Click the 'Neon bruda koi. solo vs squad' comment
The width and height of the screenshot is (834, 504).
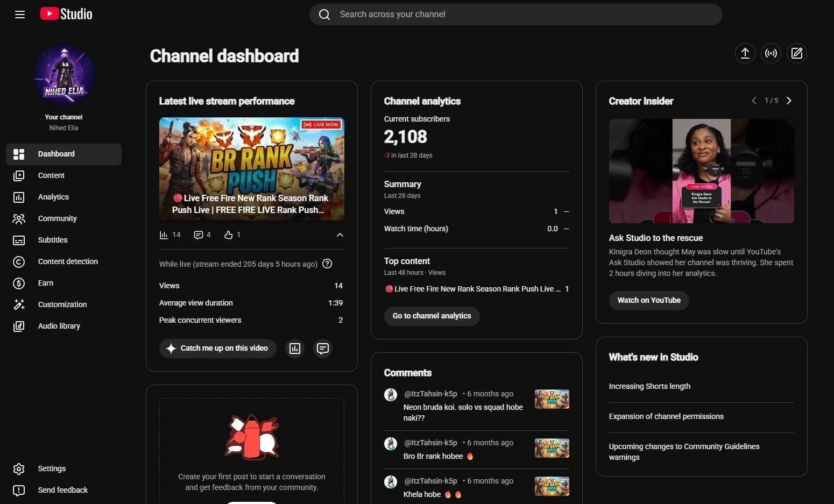(x=463, y=413)
